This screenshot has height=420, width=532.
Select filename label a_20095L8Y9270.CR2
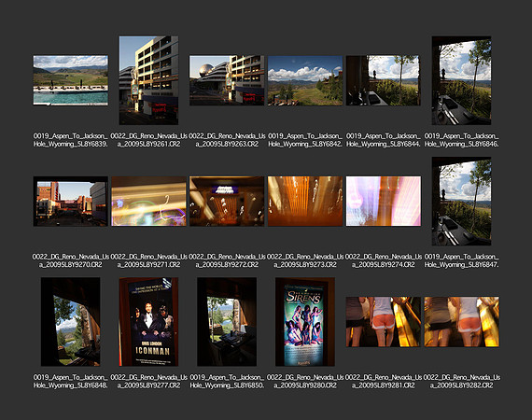tap(71, 265)
